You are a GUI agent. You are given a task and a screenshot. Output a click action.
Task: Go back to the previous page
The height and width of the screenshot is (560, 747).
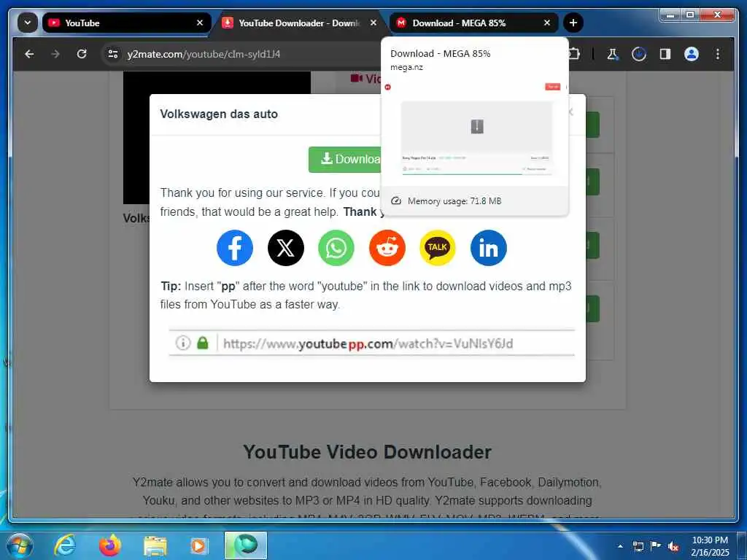[29, 54]
